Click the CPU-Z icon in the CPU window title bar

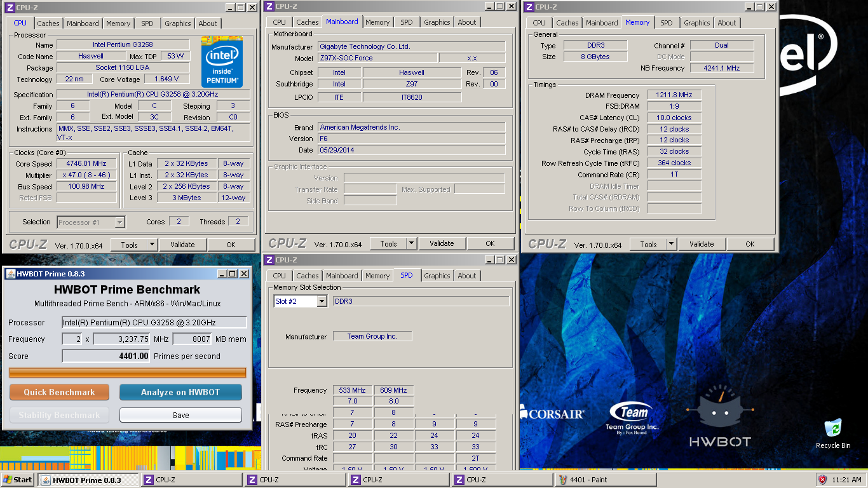[x=8, y=7]
